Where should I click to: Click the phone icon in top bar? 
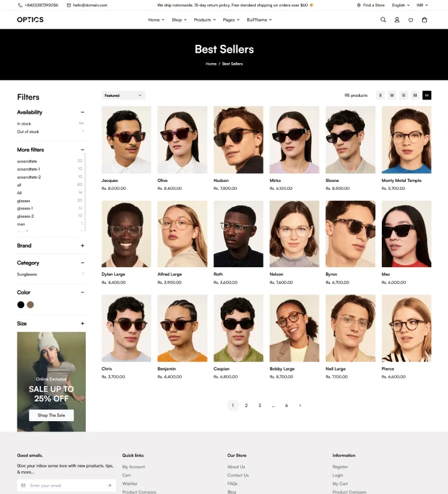(x=20, y=5)
